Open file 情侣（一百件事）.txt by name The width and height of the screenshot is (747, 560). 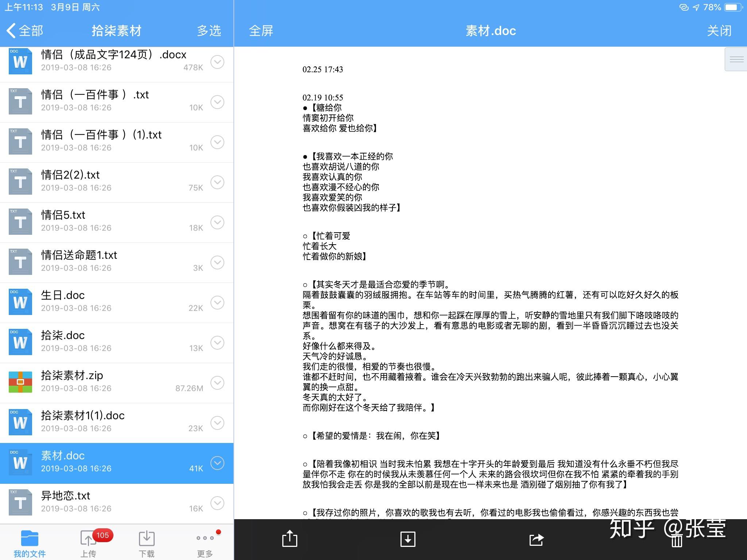pyautogui.click(x=95, y=95)
